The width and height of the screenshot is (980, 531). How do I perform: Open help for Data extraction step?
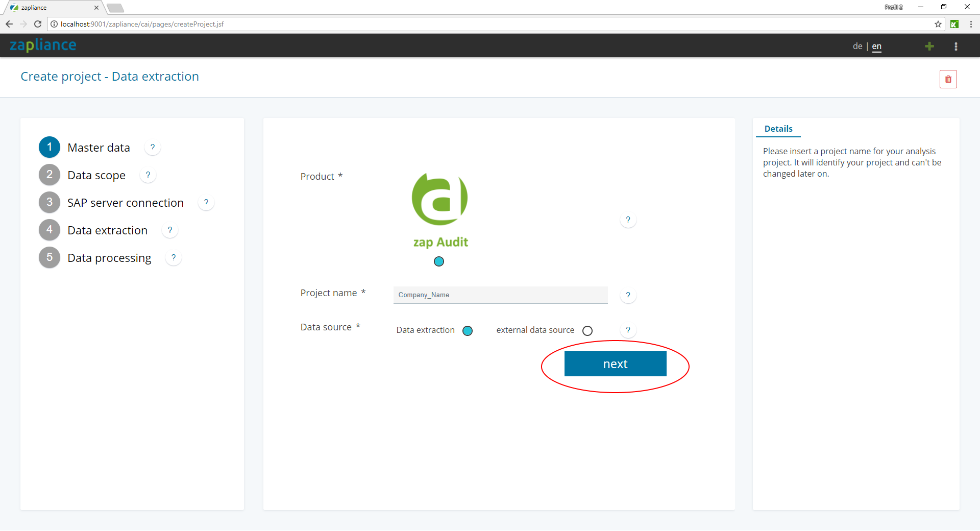pos(170,230)
